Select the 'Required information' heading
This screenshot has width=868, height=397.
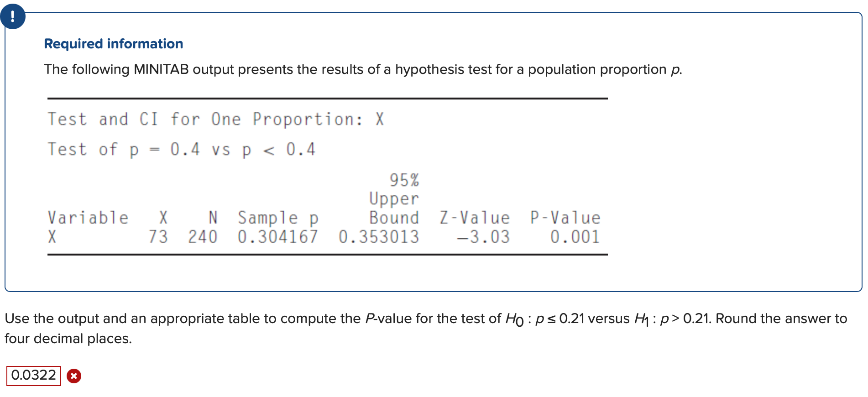[113, 43]
